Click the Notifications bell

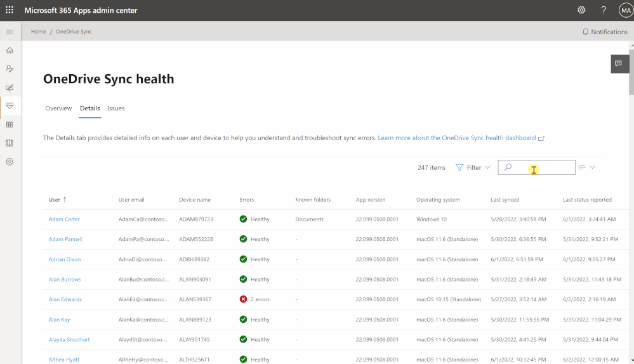click(x=585, y=32)
